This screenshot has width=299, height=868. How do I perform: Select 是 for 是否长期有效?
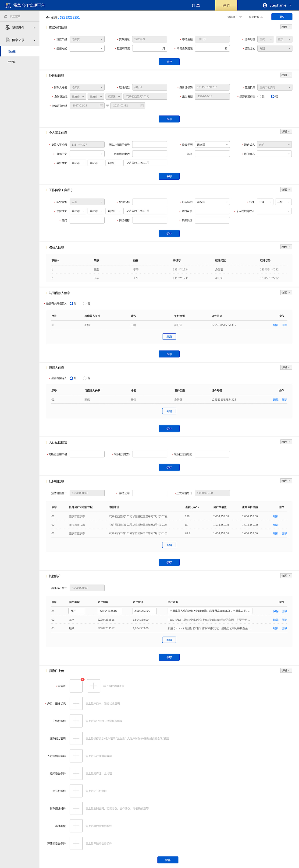[259, 97]
